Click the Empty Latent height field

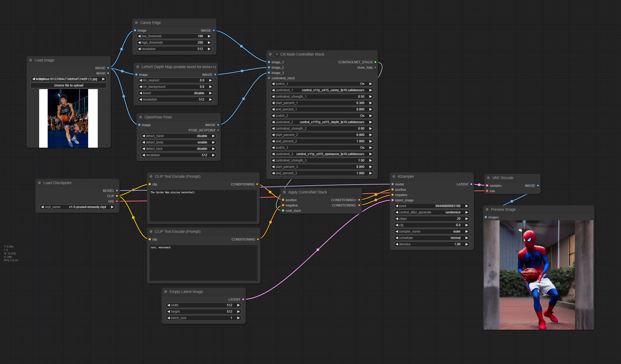203,312
